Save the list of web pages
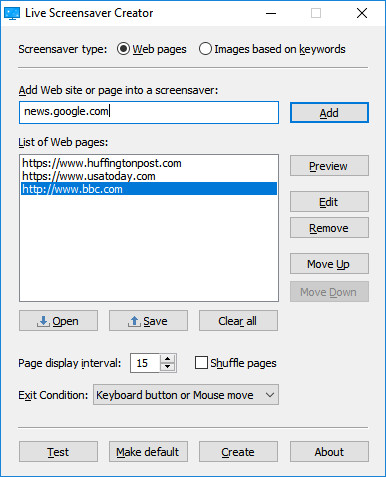Screen dimensions: 386x477 point(148,321)
